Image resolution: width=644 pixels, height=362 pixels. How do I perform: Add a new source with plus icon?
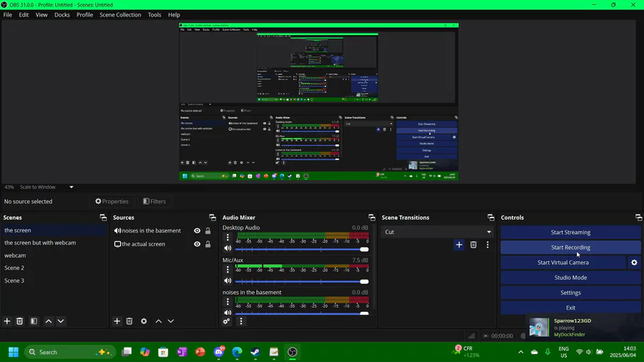click(x=117, y=321)
